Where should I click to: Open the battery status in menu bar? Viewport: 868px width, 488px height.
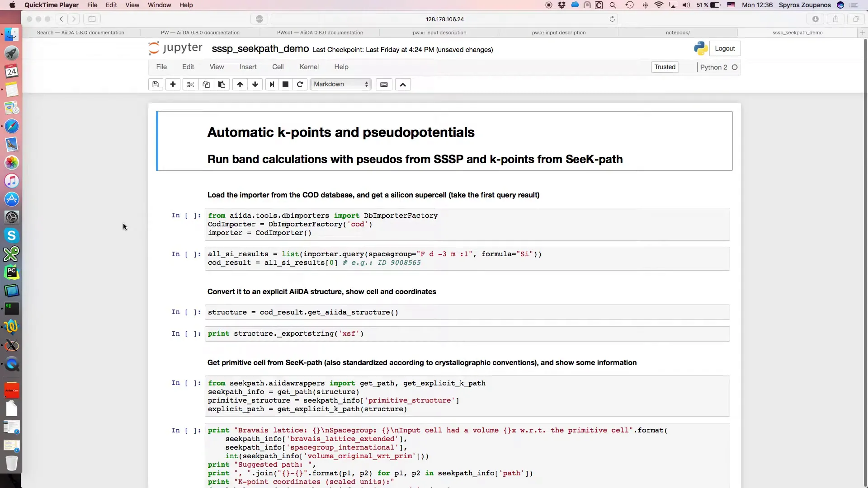click(709, 5)
